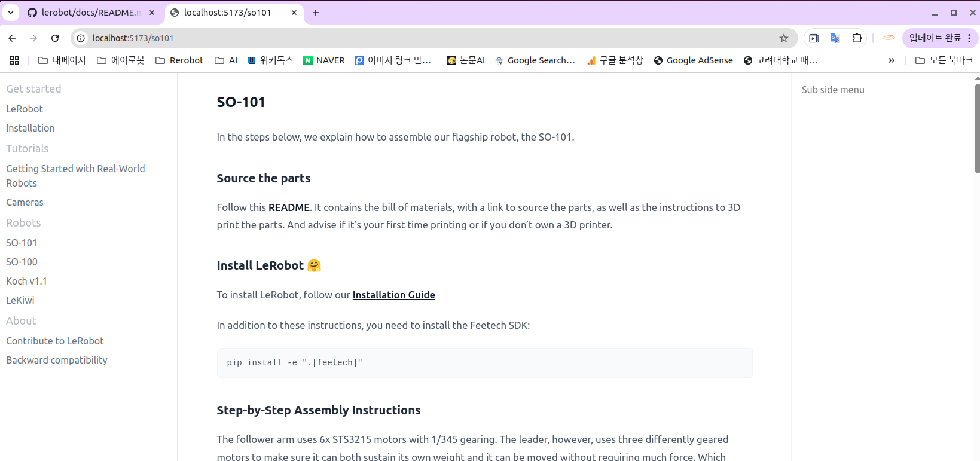
Task: Open the NAVER bookmark
Action: click(324, 60)
